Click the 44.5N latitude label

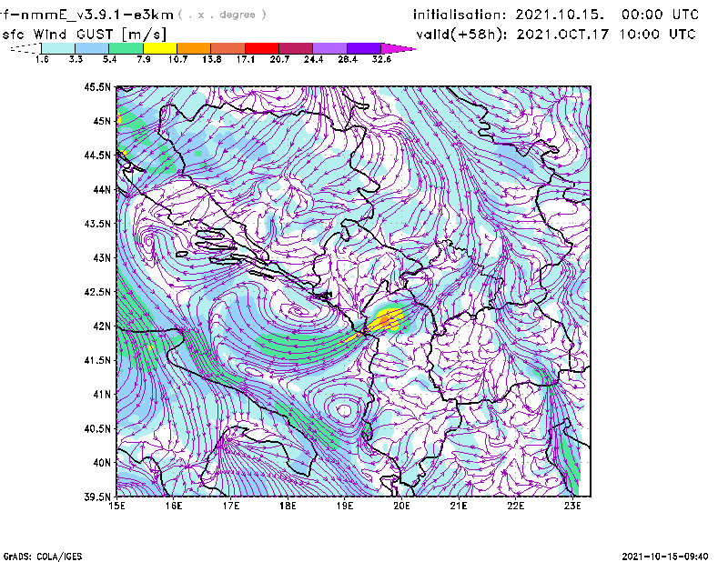point(98,155)
